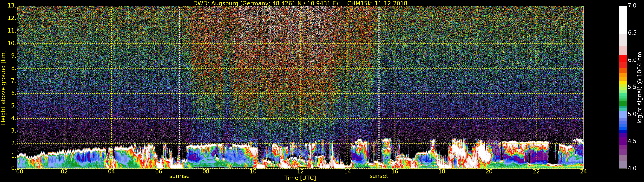The image size is (644, 182).
Task: Click the 'sunset' label below the axis
Action: [x=379, y=176]
